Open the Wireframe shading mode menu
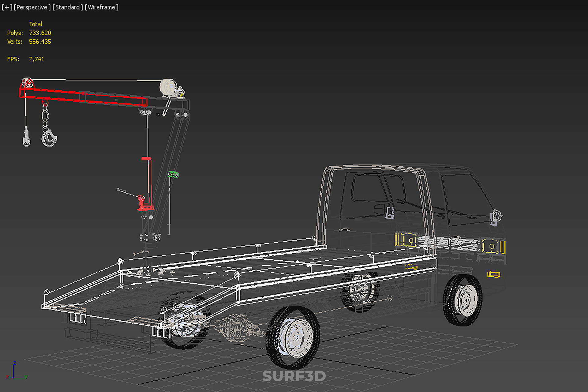 101,7
